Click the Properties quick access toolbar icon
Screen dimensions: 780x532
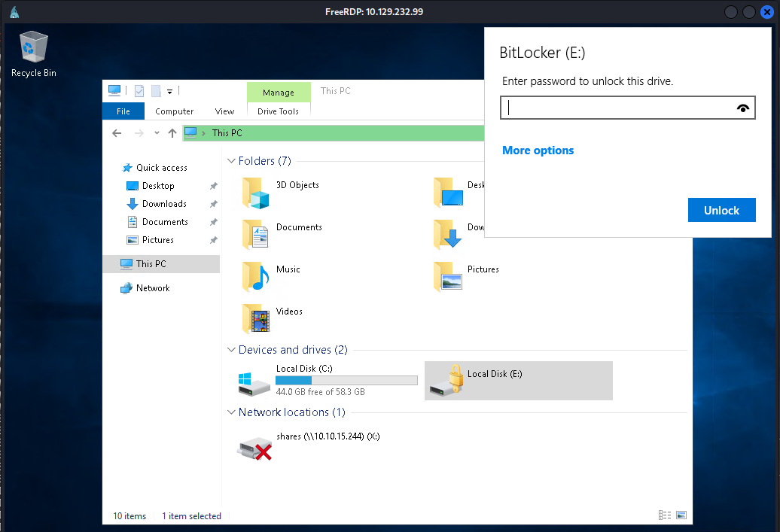[x=139, y=91]
